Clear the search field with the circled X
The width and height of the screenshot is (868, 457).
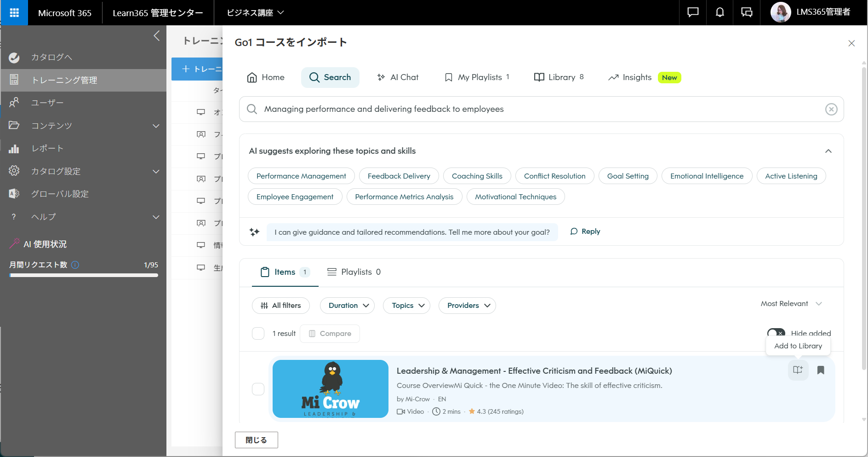click(x=831, y=109)
